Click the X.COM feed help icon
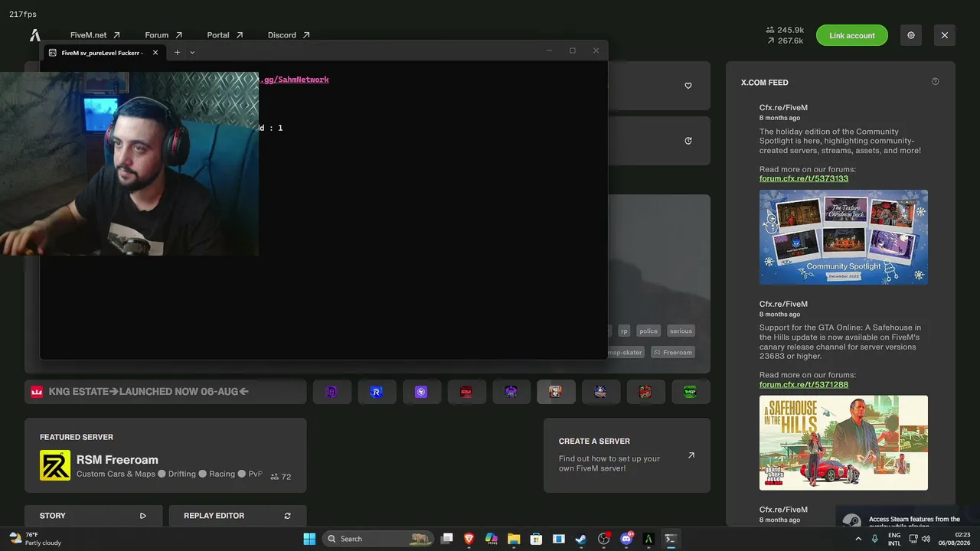 tap(935, 82)
